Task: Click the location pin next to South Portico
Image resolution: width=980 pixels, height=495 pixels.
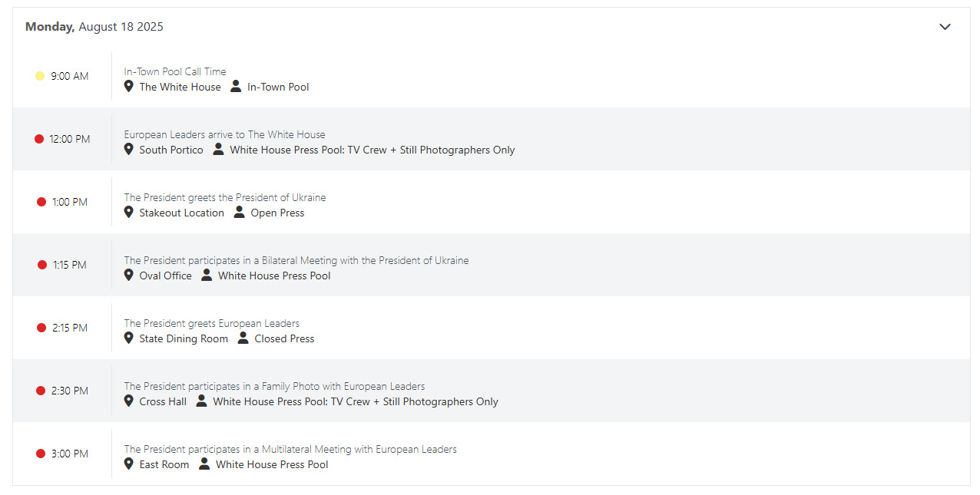Action: 129,150
